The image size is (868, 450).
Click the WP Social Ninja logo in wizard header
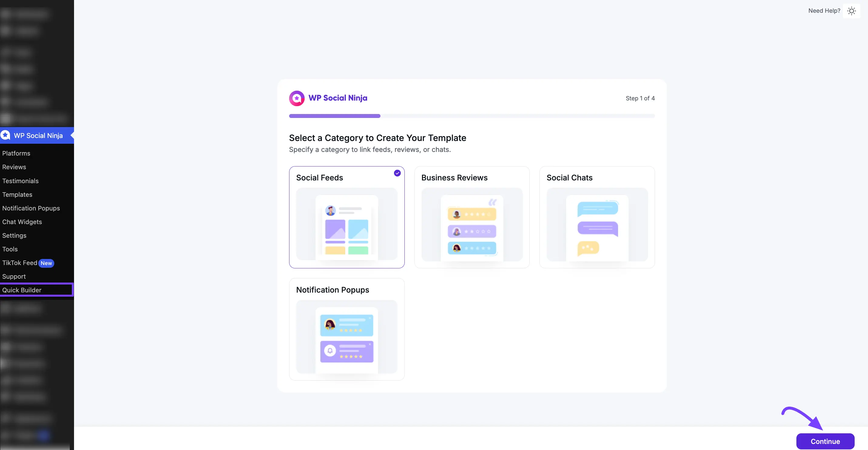tap(296, 98)
